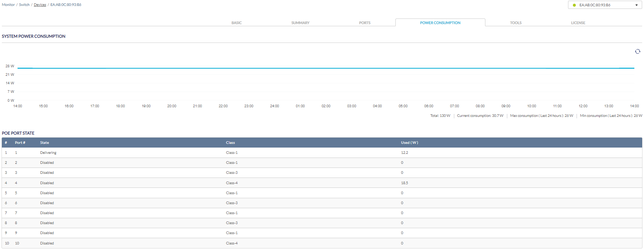Open the SUMMARY tab

[300, 23]
